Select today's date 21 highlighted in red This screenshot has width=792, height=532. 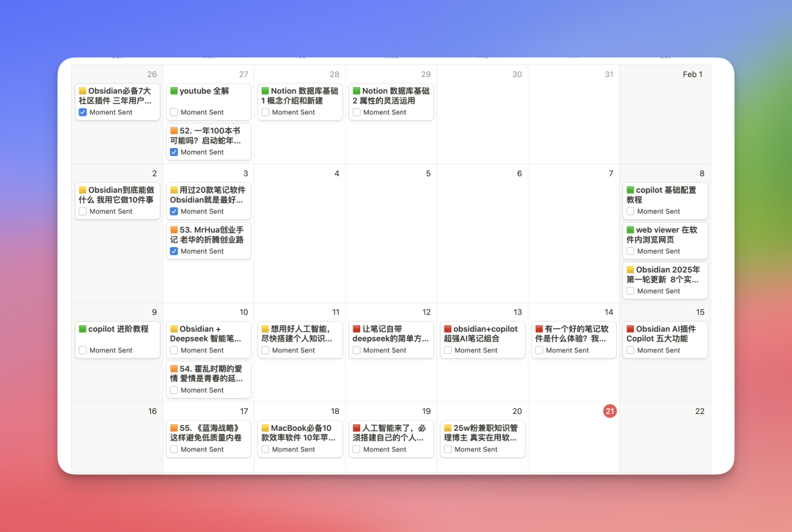coord(609,411)
